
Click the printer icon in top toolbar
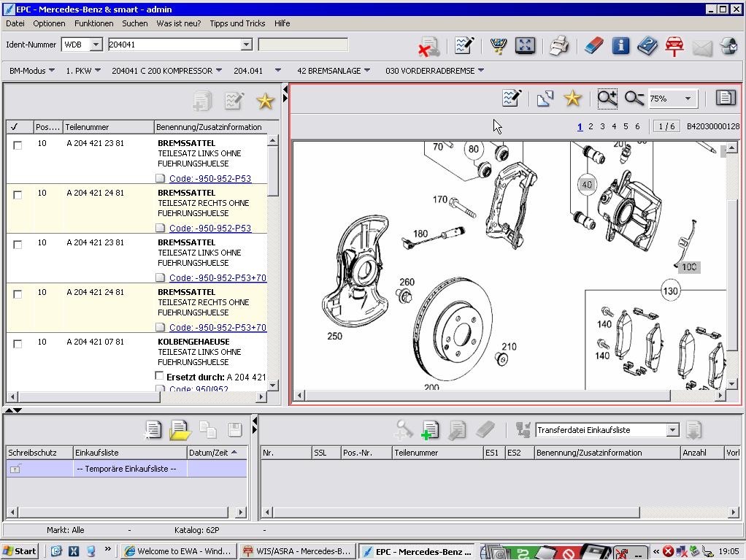tap(558, 46)
